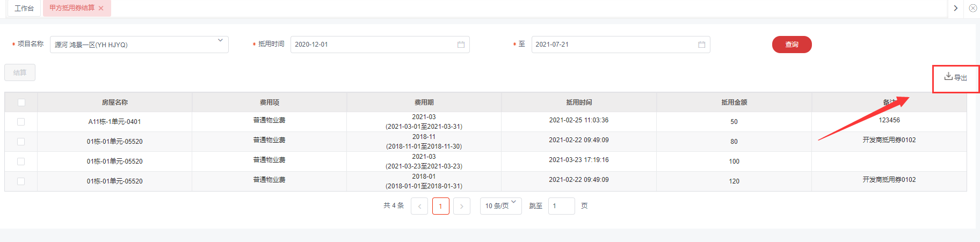This screenshot has height=242, width=980.
Task: Switch to the 工作台 tab
Action: point(24,9)
